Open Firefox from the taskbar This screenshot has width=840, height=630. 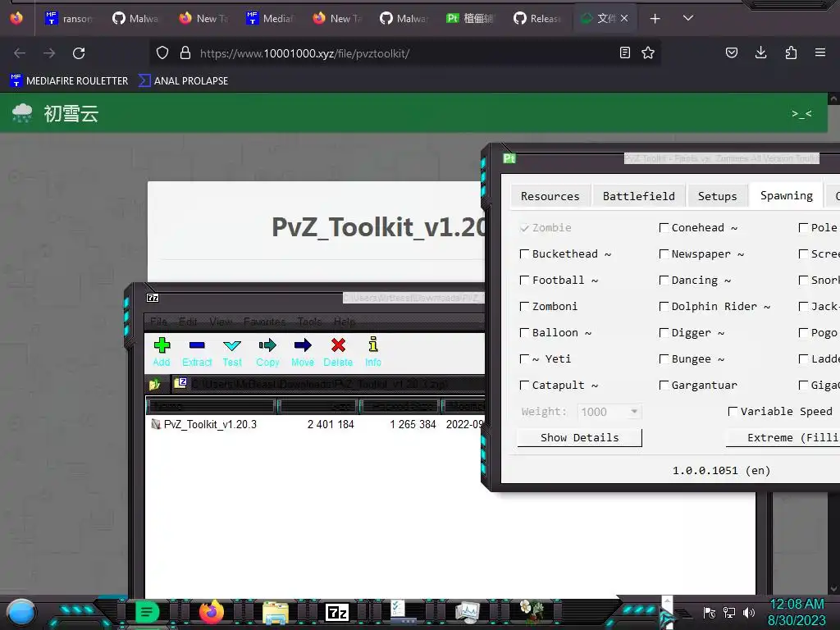click(211, 612)
